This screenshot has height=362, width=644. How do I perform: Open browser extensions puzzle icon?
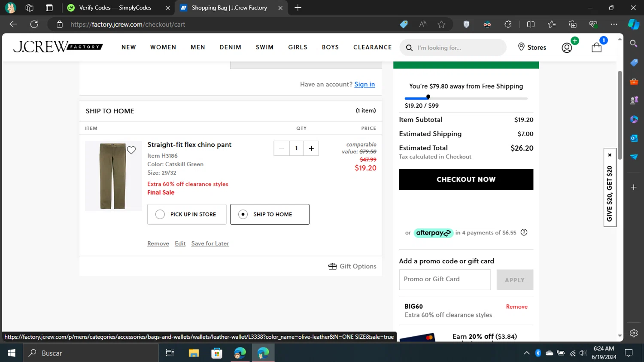point(508,24)
